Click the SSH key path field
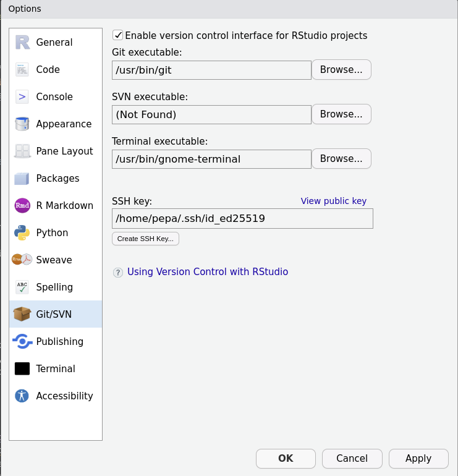The height and width of the screenshot is (476, 458). [x=242, y=219]
